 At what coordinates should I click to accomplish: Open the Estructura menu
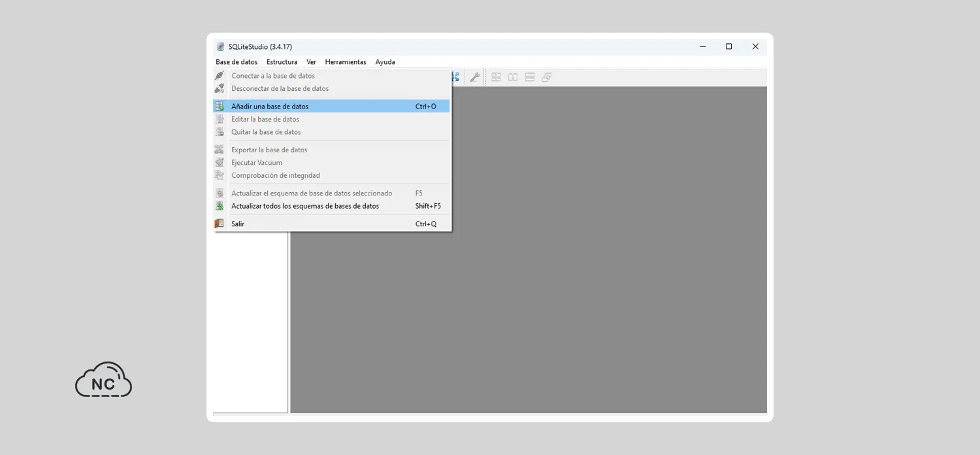[282, 62]
